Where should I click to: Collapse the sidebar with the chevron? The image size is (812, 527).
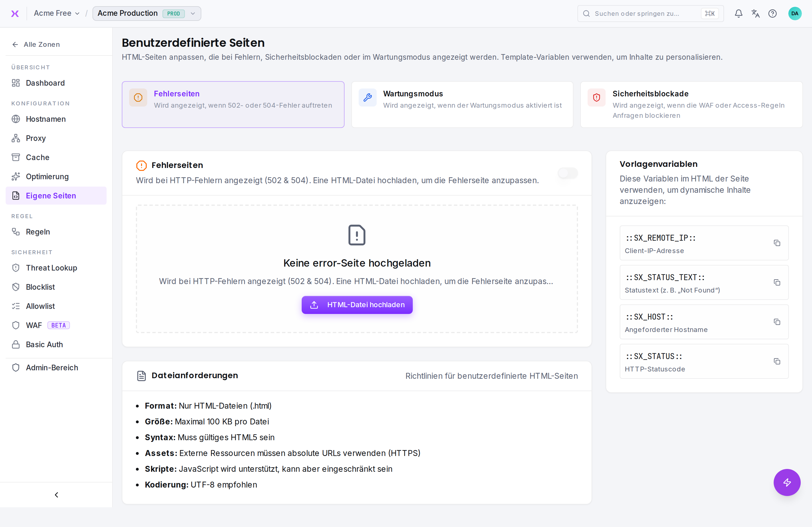[56, 495]
